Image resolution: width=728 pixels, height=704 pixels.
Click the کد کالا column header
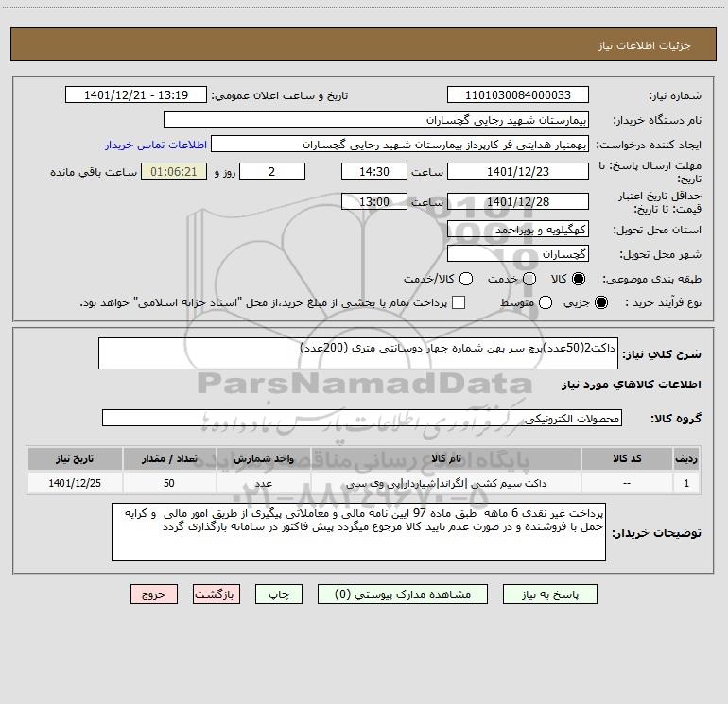pos(627,458)
